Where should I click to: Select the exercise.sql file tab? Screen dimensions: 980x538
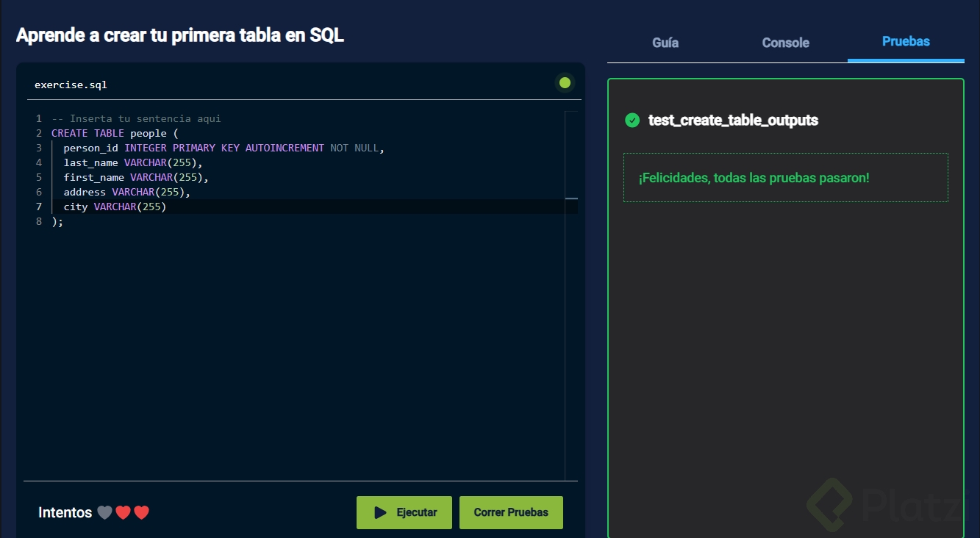click(71, 85)
